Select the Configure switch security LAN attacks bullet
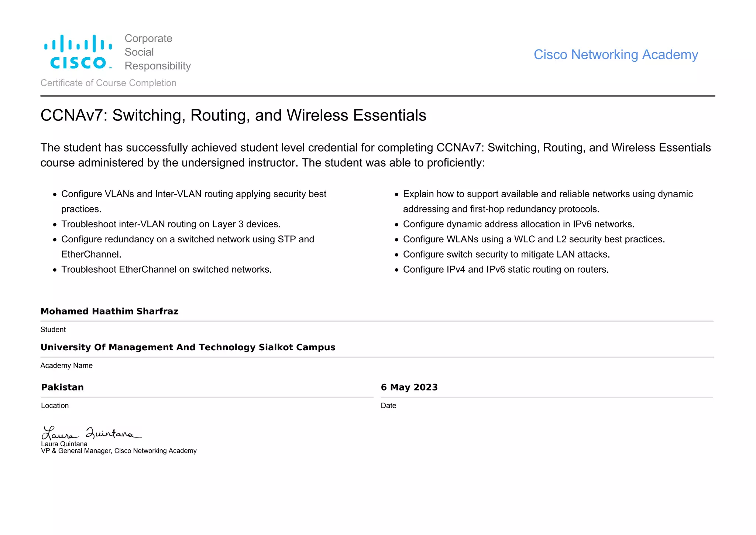The height and width of the screenshot is (535, 756). coord(506,255)
